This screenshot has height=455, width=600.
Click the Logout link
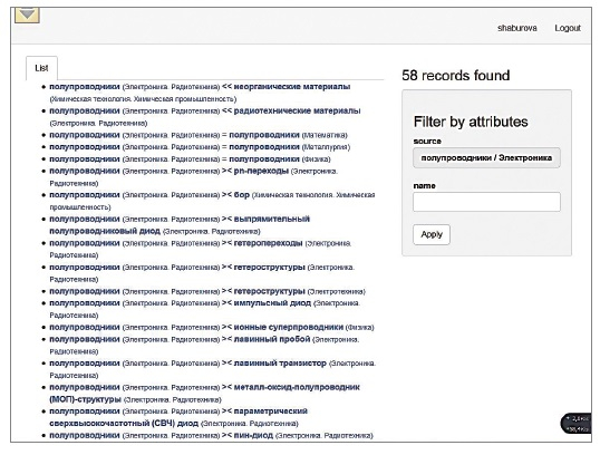point(567,28)
